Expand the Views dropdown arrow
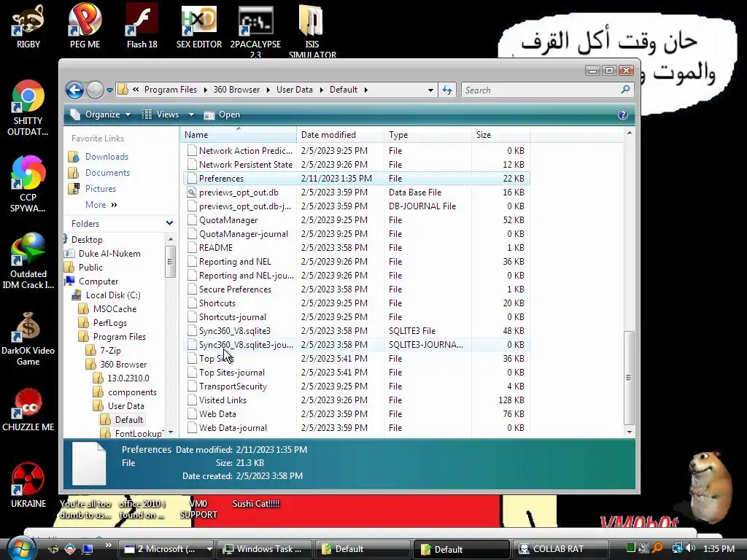Viewport: 747px width, 560px height. pyautogui.click(x=191, y=114)
